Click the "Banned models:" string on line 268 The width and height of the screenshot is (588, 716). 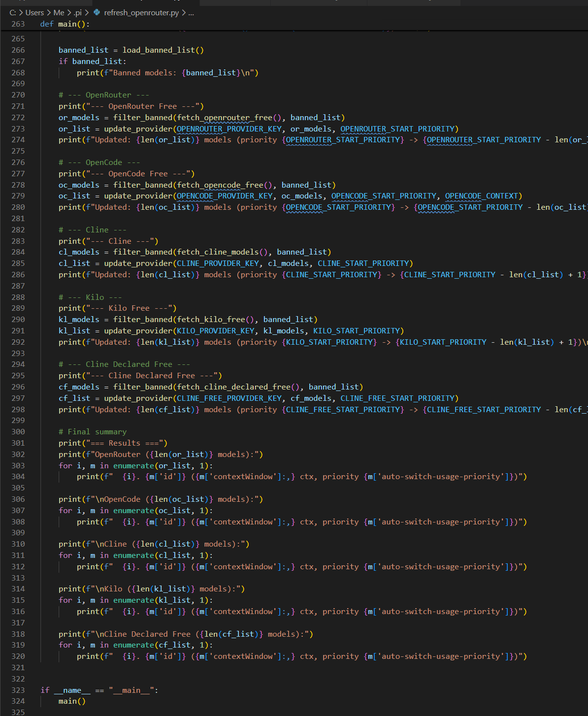[145, 73]
